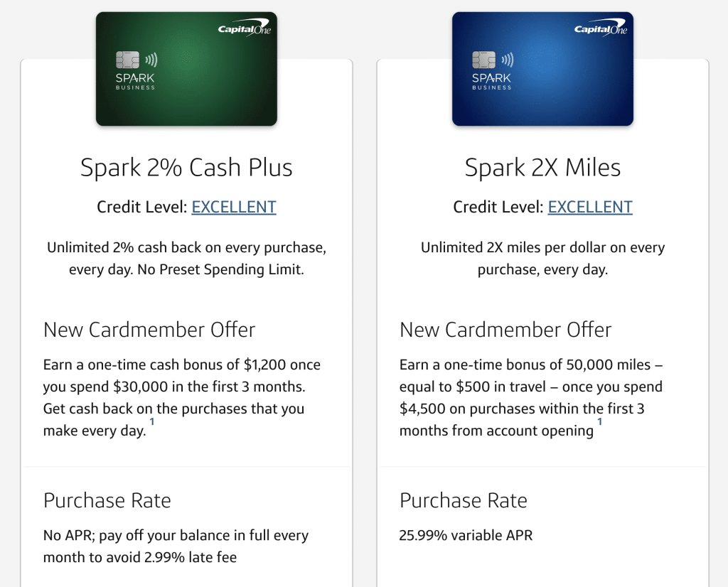Click the Spark 2% Cash Plus heading
This screenshot has width=728, height=587.
pos(186,168)
